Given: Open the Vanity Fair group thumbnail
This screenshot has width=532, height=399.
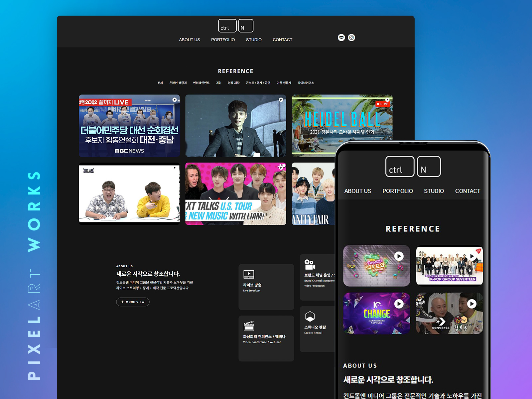Looking at the screenshot, I should tap(313, 194).
